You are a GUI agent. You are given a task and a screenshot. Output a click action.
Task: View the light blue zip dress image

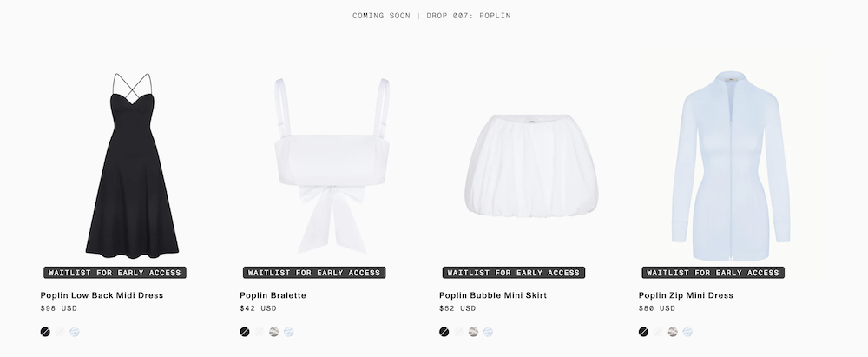731,166
